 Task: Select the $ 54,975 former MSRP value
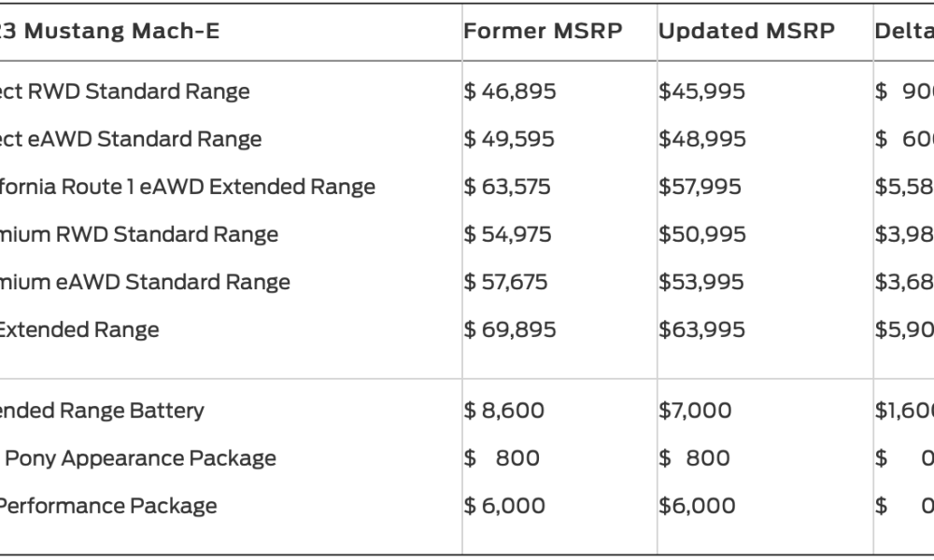pos(507,234)
